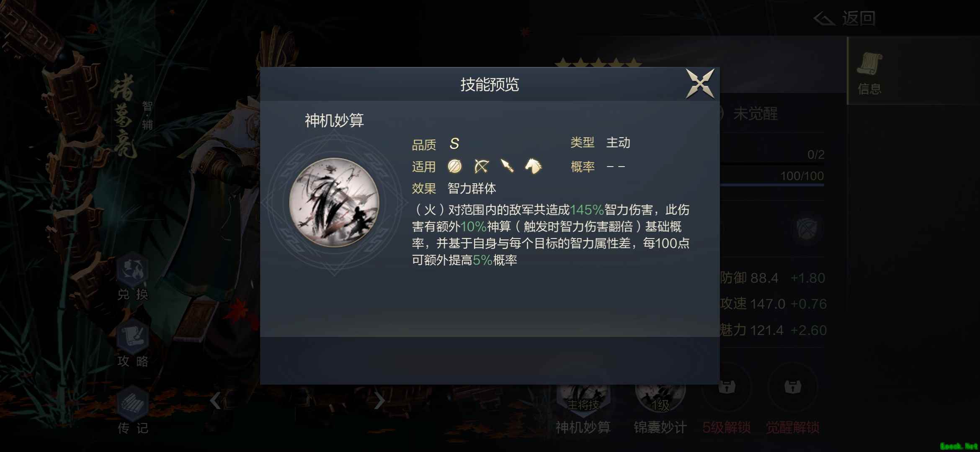Click the cavalry horse head icon
980x452 pixels.
(533, 166)
